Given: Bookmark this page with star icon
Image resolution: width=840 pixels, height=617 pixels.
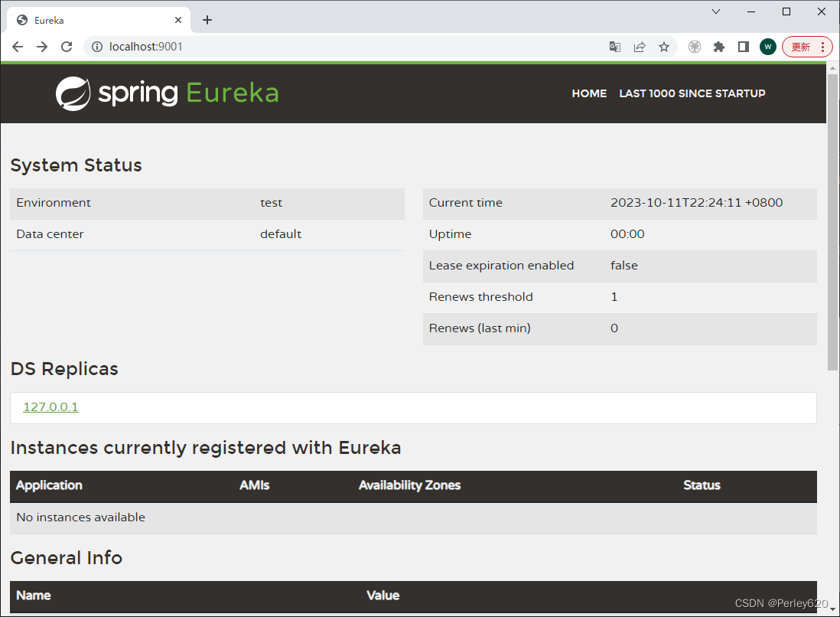Looking at the screenshot, I should (x=664, y=47).
